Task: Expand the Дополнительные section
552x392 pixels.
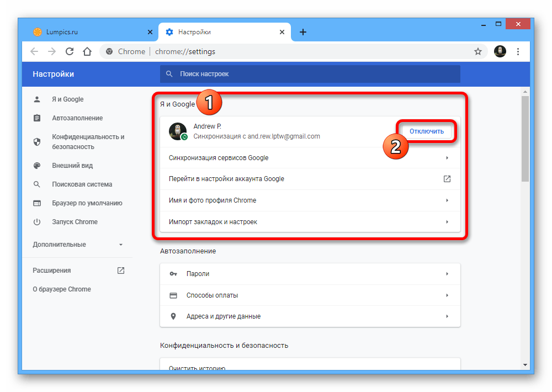Action: click(x=77, y=245)
